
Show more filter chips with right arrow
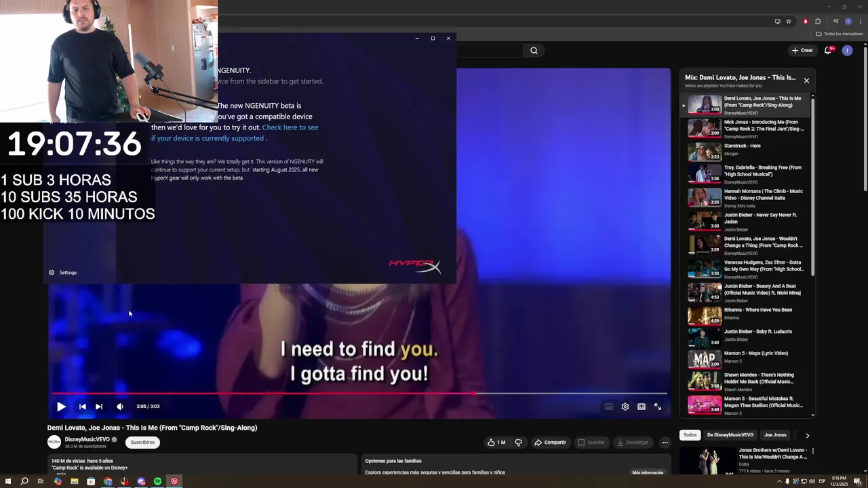tap(807, 435)
